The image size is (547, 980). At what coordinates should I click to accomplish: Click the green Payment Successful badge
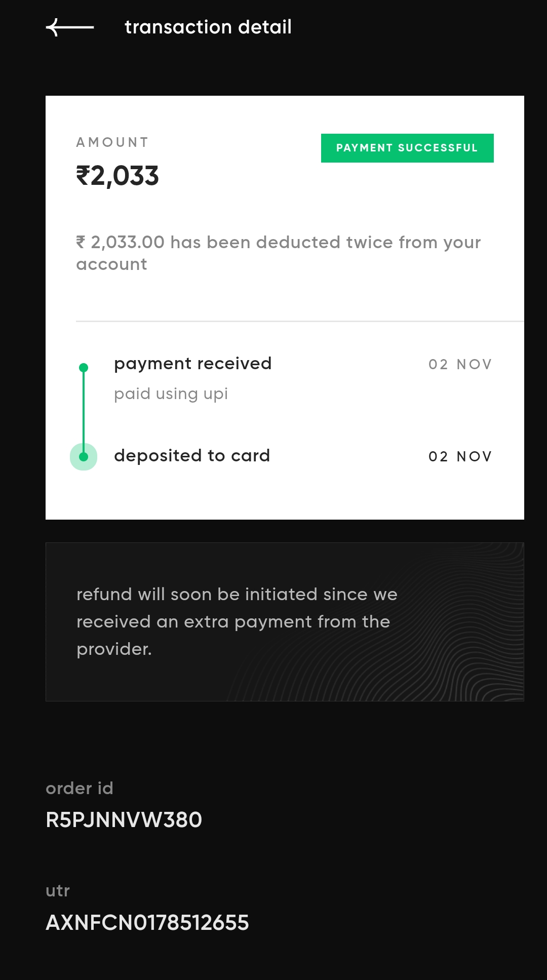coord(407,148)
